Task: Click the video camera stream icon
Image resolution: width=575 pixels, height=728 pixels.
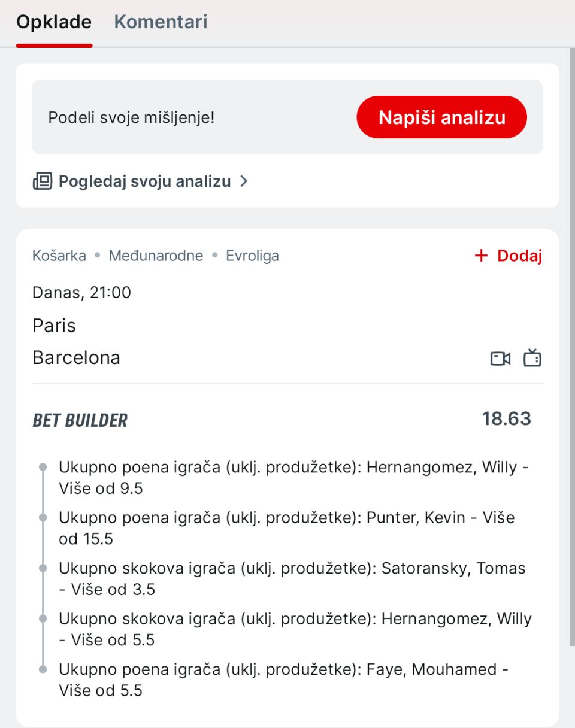Action: [500, 359]
